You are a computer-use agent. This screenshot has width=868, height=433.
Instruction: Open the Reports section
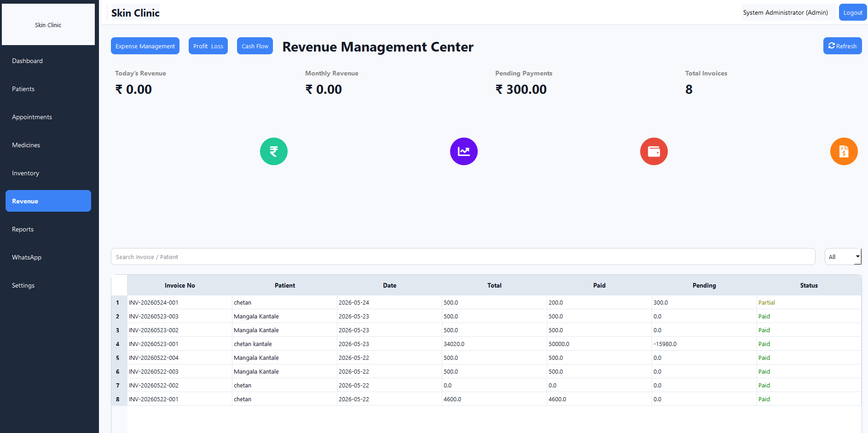pos(48,229)
